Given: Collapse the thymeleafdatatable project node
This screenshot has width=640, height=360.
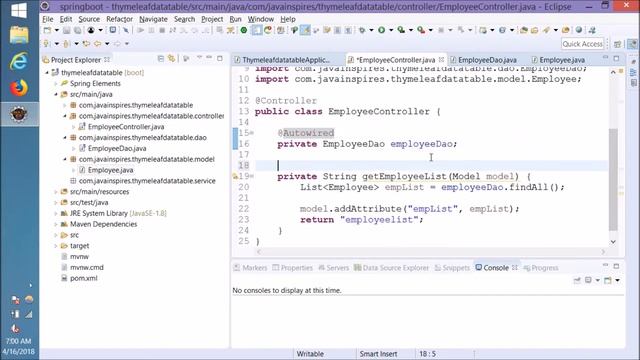Looking at the screenshot, I should pyautogui.click(x=47, y=73).
